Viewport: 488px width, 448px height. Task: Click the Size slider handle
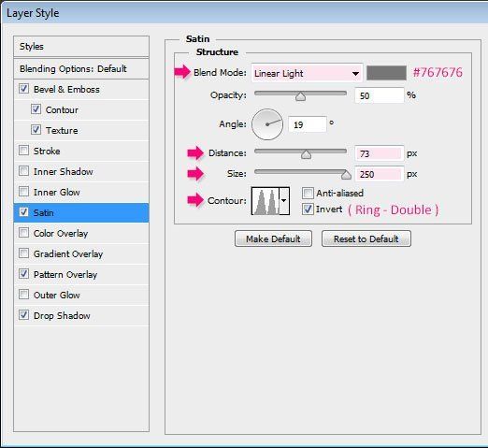[346, 175]
